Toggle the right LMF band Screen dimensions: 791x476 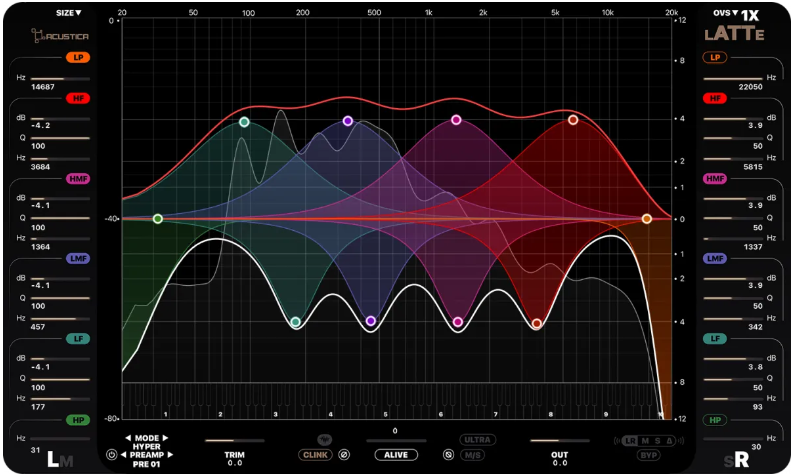coord(715,258)
